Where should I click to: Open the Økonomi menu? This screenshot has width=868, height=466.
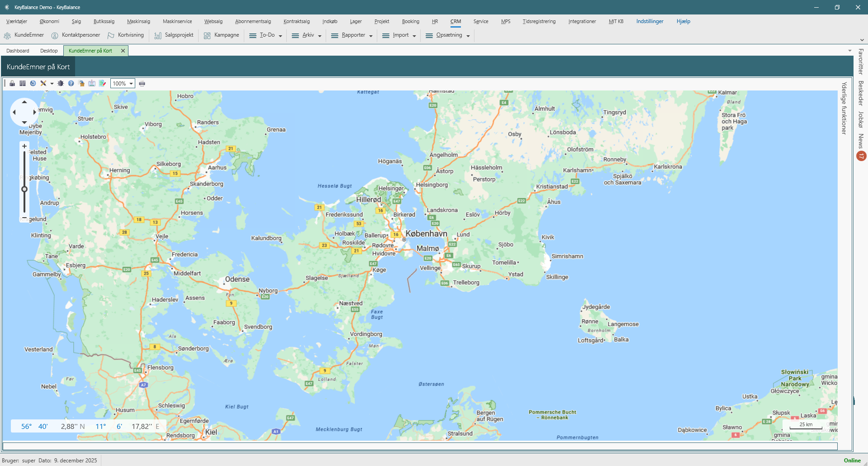[x=49, y=21]
